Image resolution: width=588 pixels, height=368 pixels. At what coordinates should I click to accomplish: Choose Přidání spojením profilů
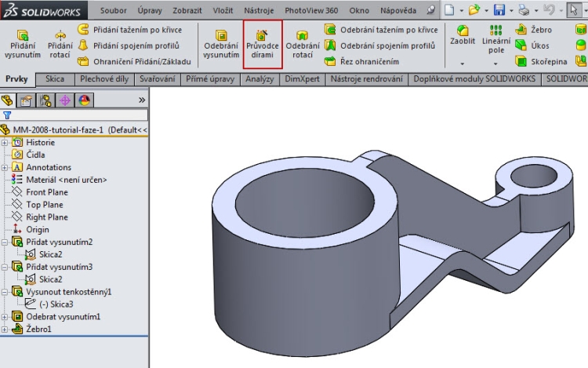pyautogui.click(x=129, y=46)
